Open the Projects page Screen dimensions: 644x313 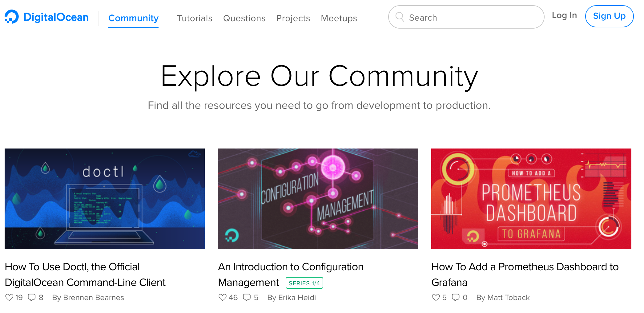click(293, 18)
